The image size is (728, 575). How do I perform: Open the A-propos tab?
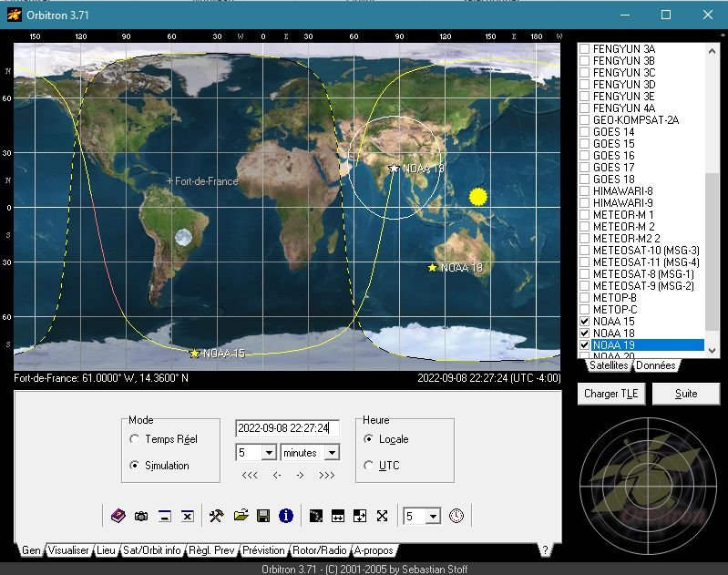pyautogui.click(x=374, y=550)
